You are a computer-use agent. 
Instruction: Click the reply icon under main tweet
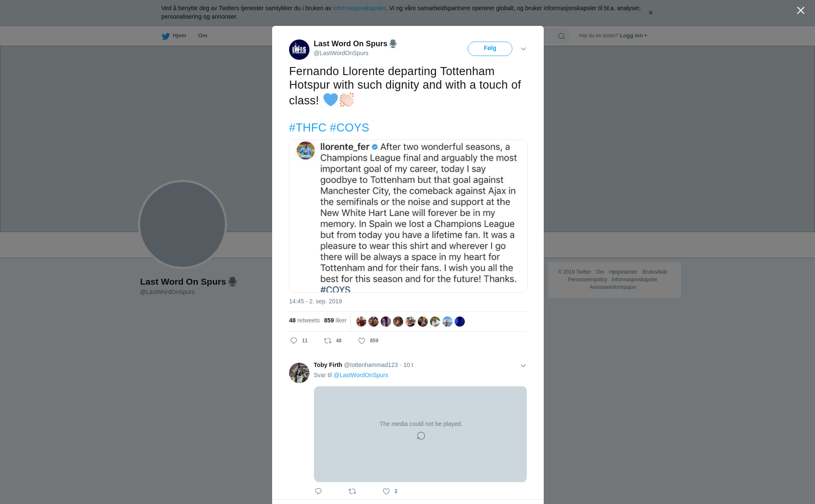[294, 341]
